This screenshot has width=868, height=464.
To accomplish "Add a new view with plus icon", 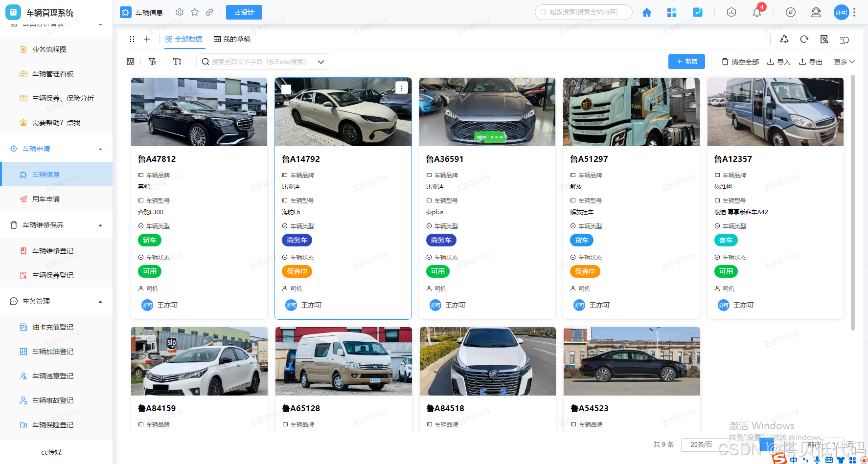I will click(x=147, y=39).
